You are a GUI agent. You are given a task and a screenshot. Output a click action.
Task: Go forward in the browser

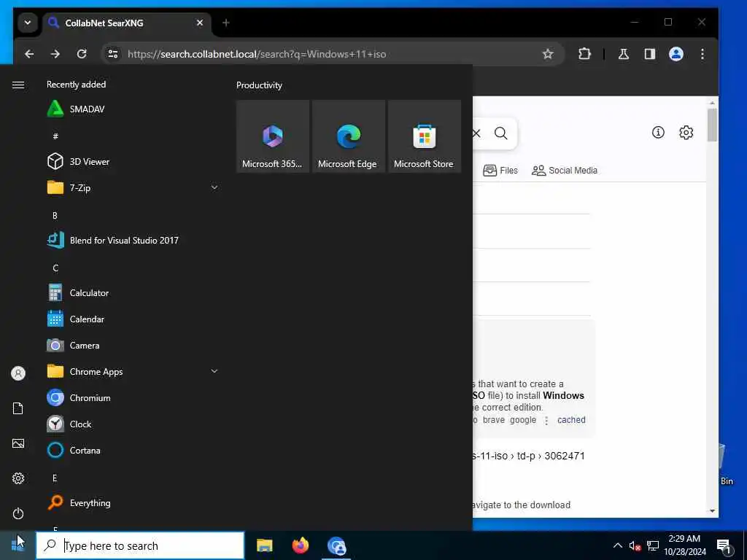pos(55,54)
